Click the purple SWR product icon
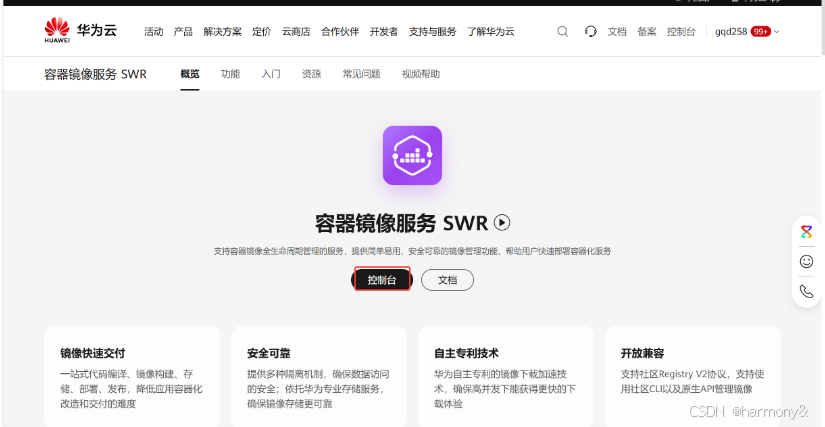This screenshot has width=825, height=427. tap(412, 155)
